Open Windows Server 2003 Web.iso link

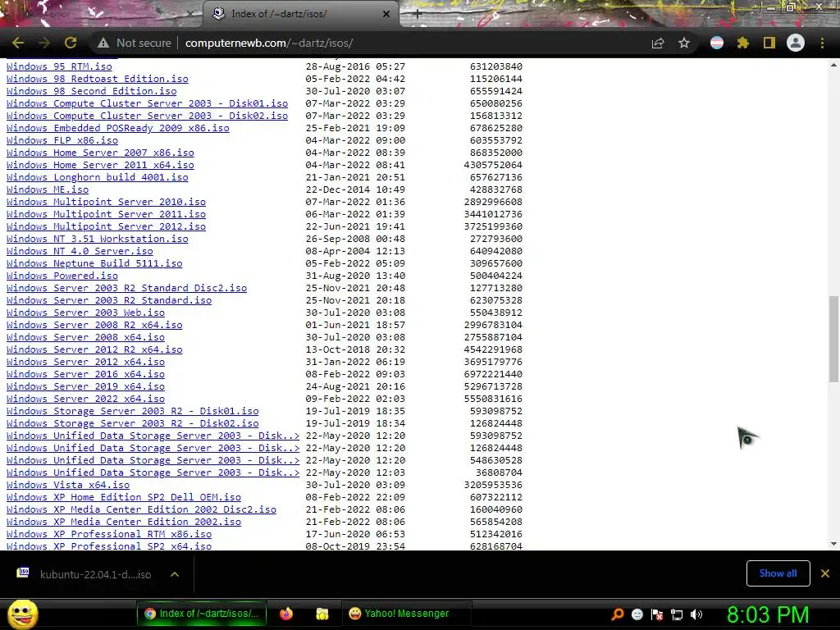[85, 313]
